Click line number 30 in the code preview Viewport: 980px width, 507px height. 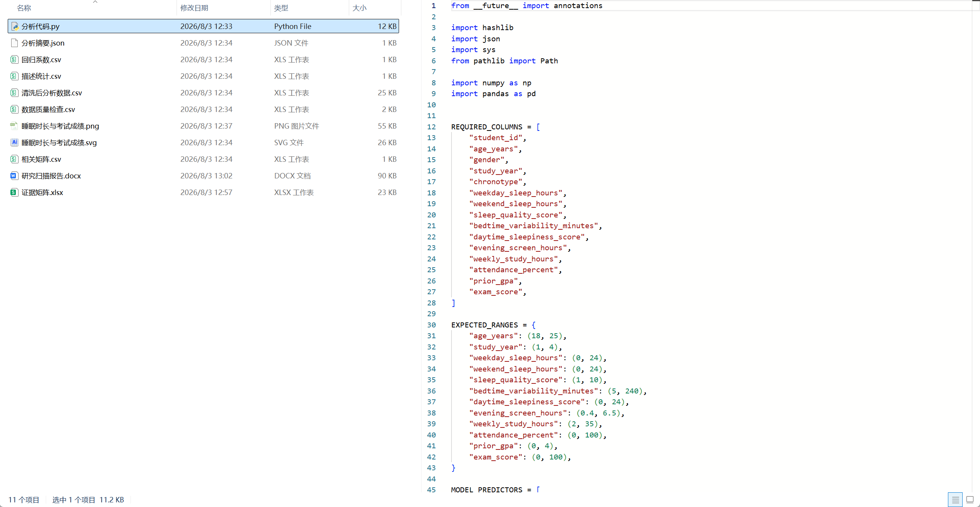(x=431, y=325)
